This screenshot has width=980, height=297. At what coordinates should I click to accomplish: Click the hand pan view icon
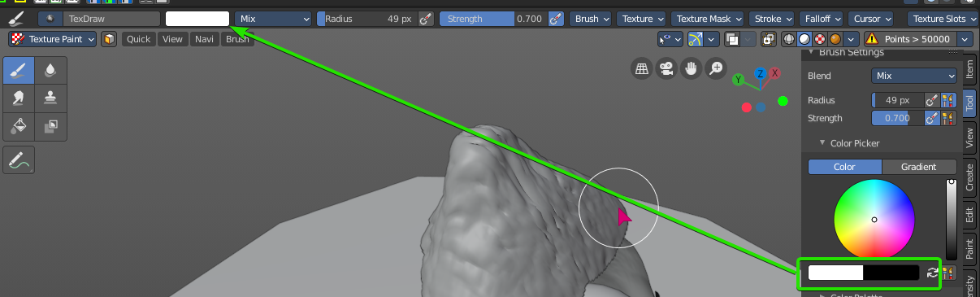tap(692, 69)
